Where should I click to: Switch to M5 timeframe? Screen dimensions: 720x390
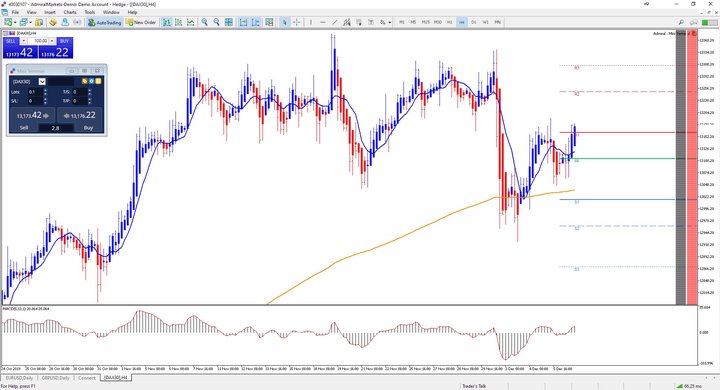click(x=413, y=22)
